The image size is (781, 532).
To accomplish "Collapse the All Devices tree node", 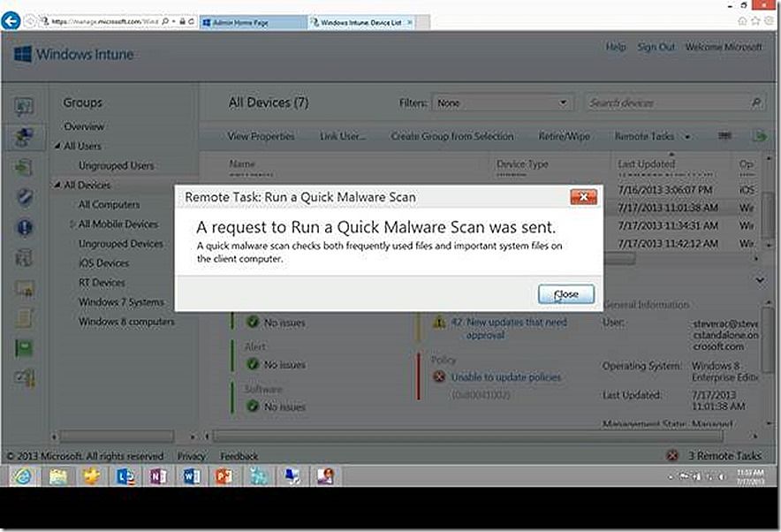I will pyautogui.click(x=57, y=185).
